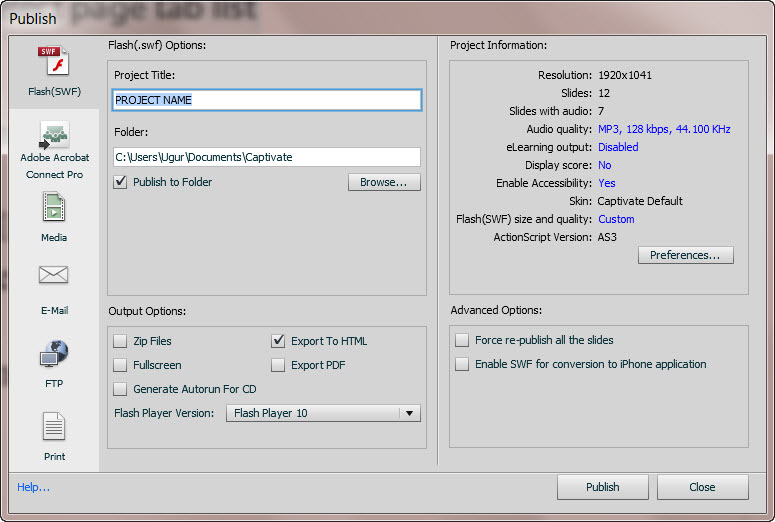Open the Help... link
775x522 pixels.
point(33,487)
